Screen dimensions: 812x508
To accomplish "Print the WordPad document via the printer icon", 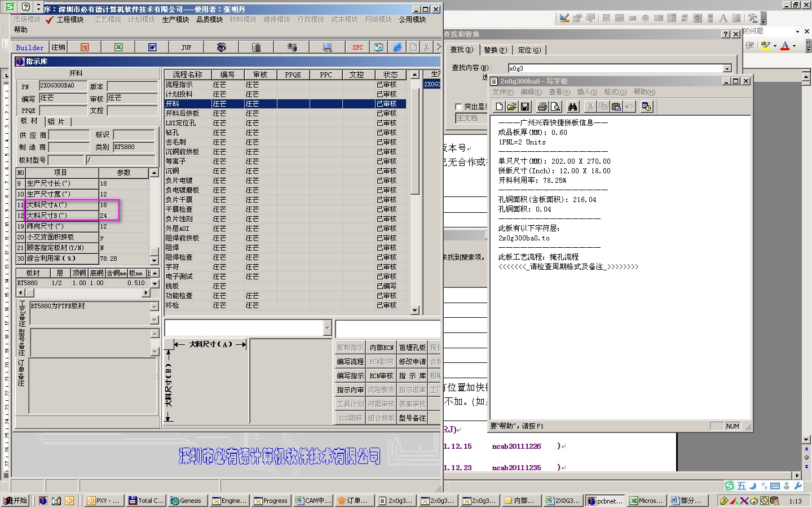I will point(542,107).
